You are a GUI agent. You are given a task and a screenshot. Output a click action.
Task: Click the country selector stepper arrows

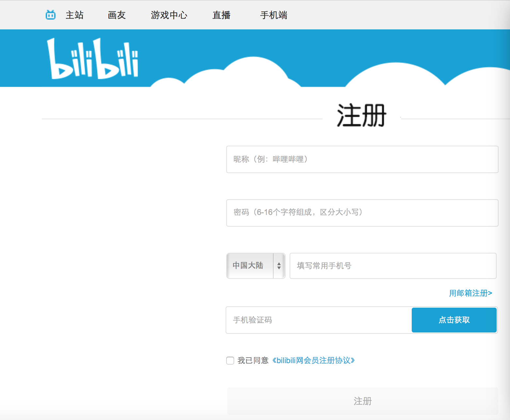coord(279,266)
